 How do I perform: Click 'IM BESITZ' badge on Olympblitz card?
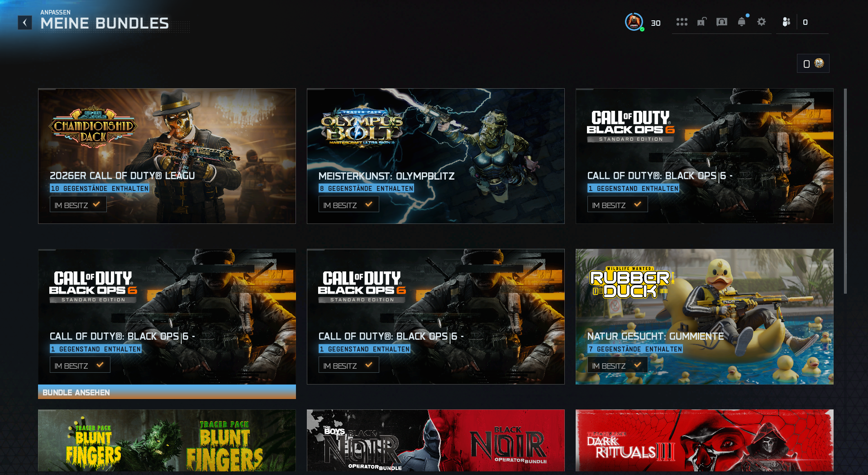point(348,204)
